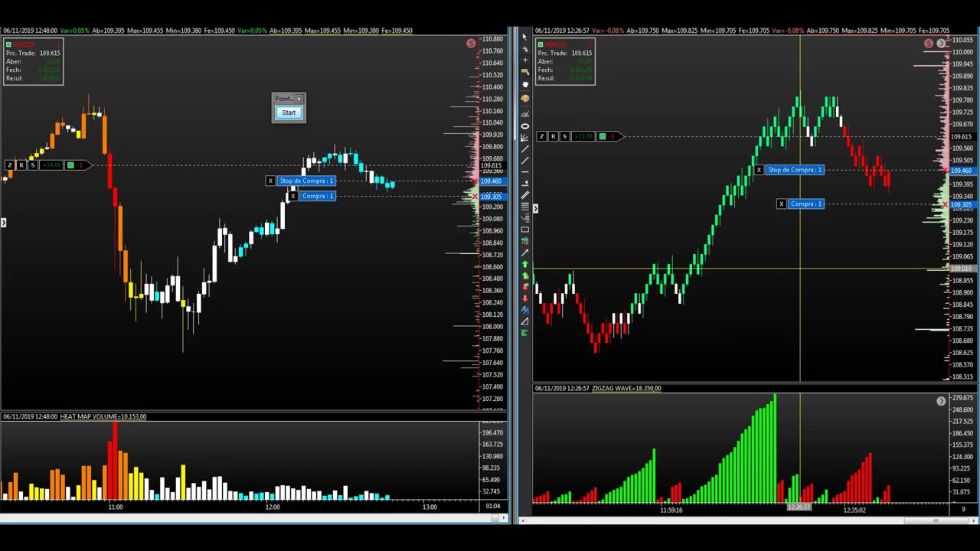This screenshot has height=551, width=980.
Task: Select Stop de Compra : 1 label in right chart
Action: (x=795, y=170)
